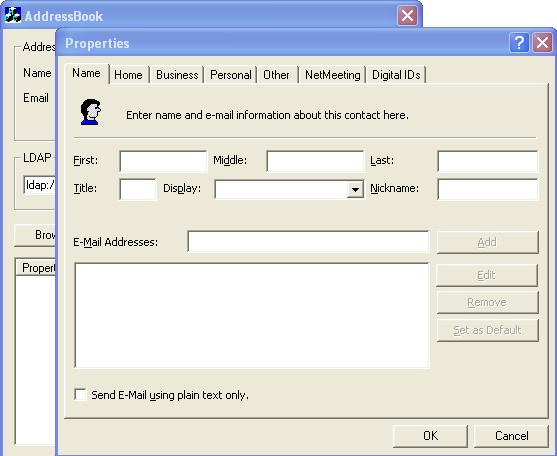The height and width of the screenshot is (456, 557).
Task: Select the Nickname input field
Action: pos(488,189)
